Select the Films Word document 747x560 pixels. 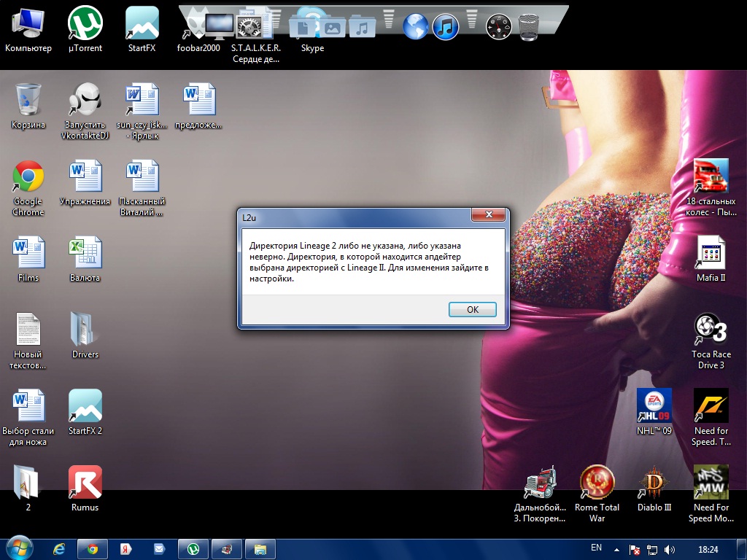coord(28,259)
